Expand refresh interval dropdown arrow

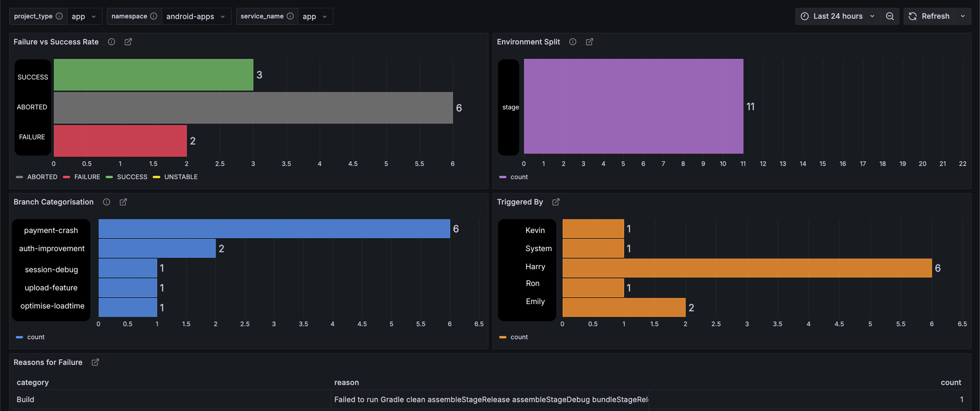point(963,16)
